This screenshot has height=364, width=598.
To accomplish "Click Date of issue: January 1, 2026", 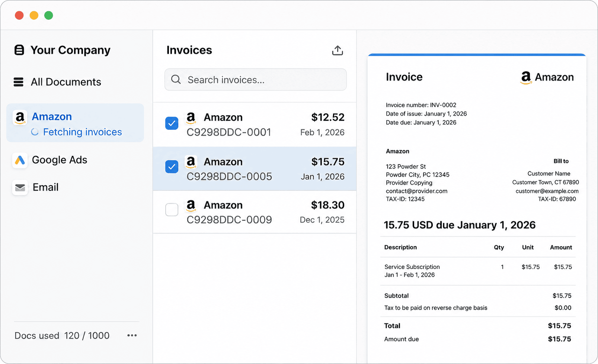I will pyautogui.click(x=426, y=114).
